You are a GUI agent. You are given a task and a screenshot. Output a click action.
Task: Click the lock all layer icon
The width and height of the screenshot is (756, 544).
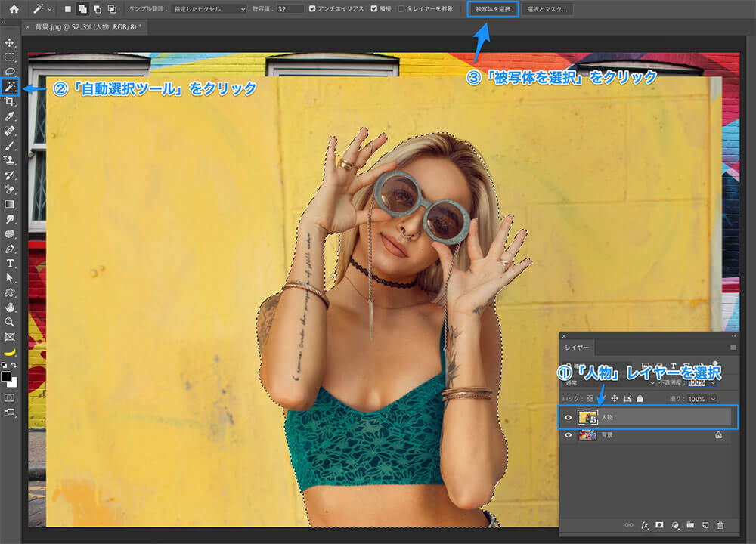(x=640, y=398)
